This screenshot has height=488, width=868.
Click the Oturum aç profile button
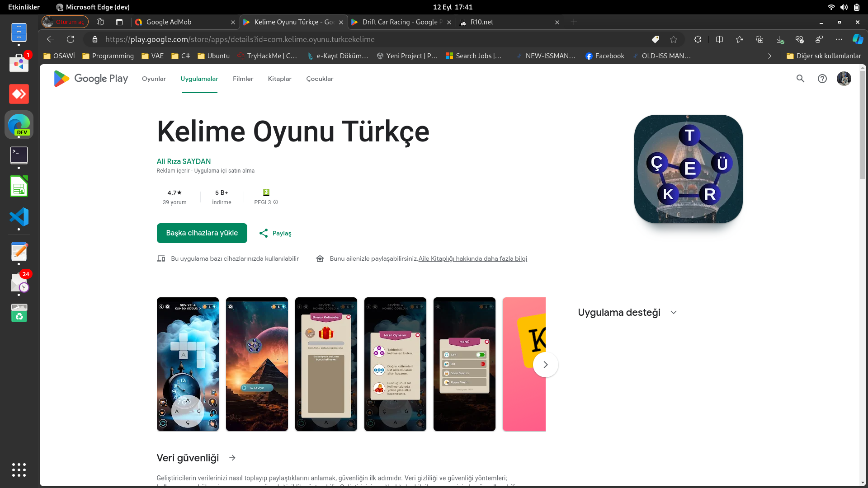(65, 22)
